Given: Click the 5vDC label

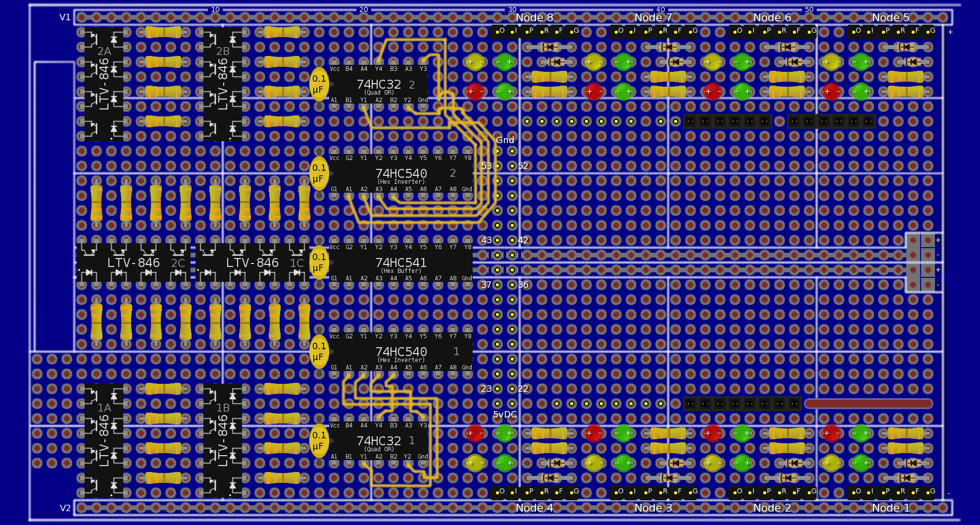Looking at the screenshot, I should [x=505, y=415].
